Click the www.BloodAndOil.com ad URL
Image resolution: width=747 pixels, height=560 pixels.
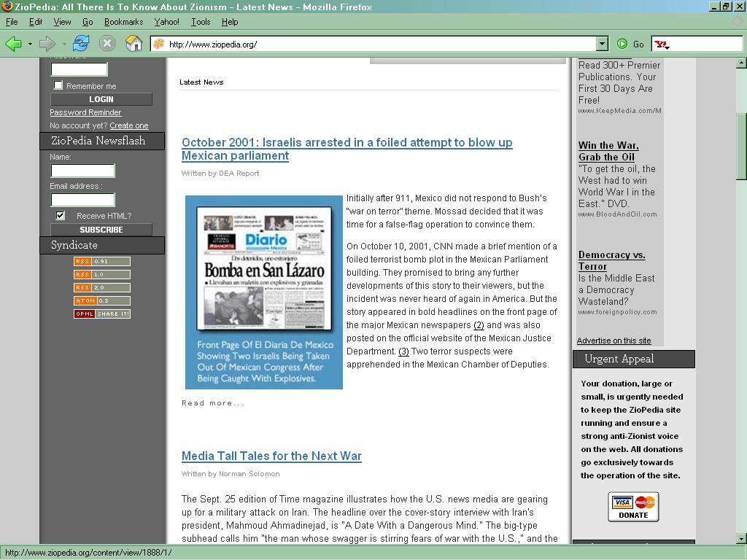[617, 214]
